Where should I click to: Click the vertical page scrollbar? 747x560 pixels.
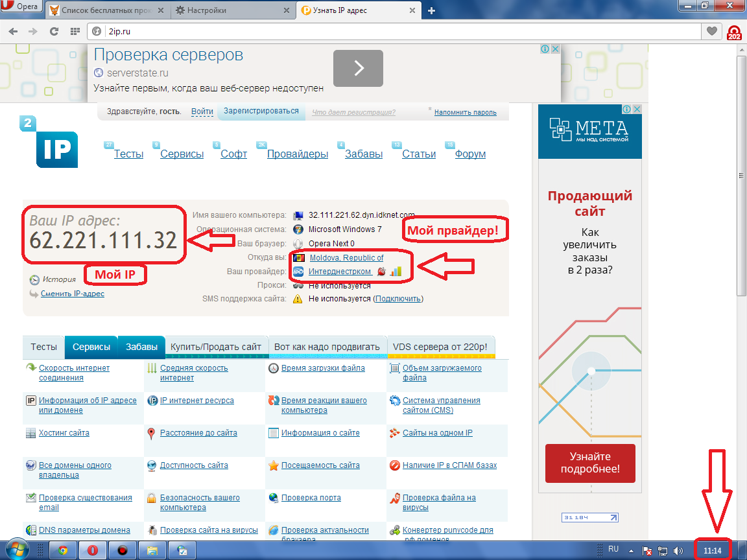[741, 175]
